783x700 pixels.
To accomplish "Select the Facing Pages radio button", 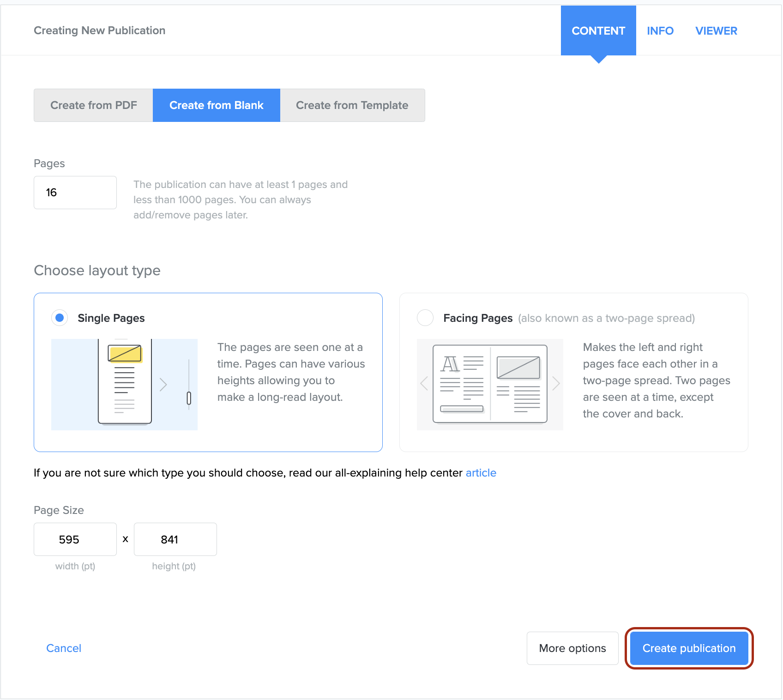I will tap(425, 318).
